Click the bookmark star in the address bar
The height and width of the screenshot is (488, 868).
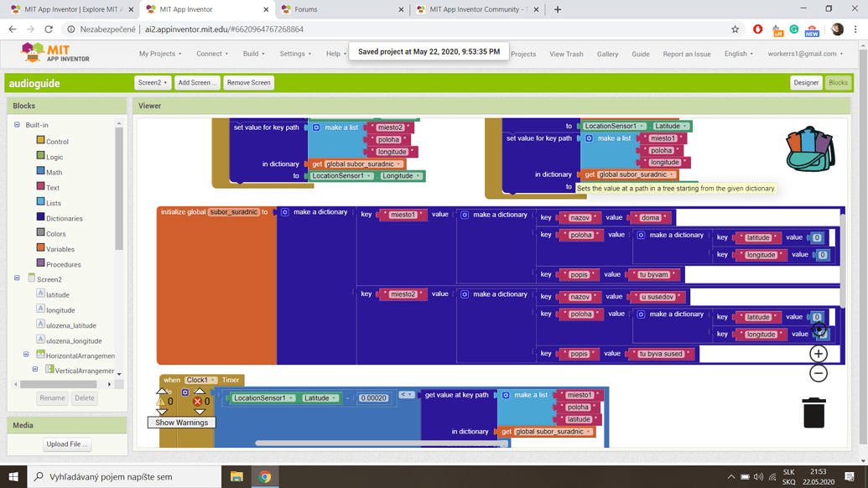(x=735, y=29)
